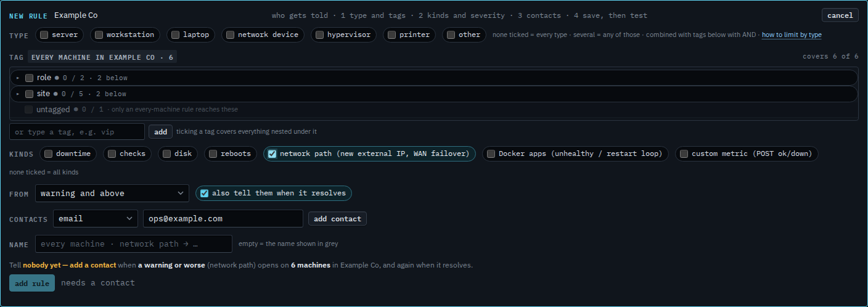868x307 pixels.
Task: Untick also tell them when it resolves
Action: (x=204, y=194)
